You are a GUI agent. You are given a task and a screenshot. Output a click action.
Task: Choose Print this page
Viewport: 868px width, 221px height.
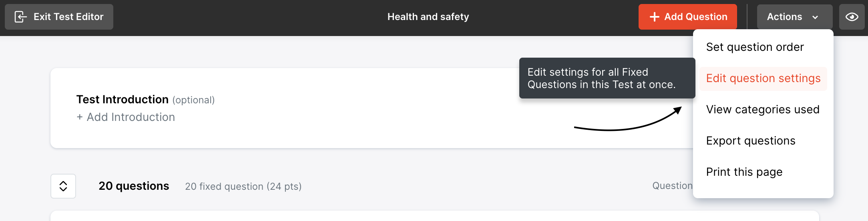(x=744, y=172)
